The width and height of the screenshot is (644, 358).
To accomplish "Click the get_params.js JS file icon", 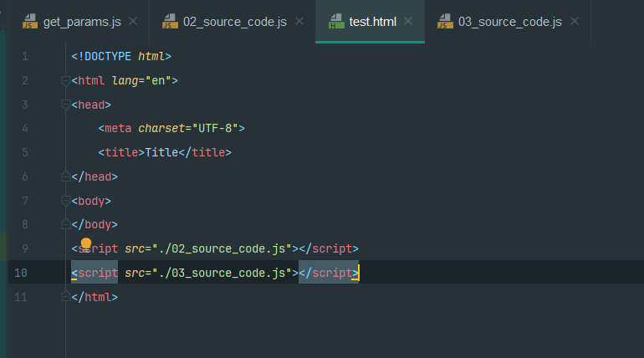I will (x=30, y=22).
